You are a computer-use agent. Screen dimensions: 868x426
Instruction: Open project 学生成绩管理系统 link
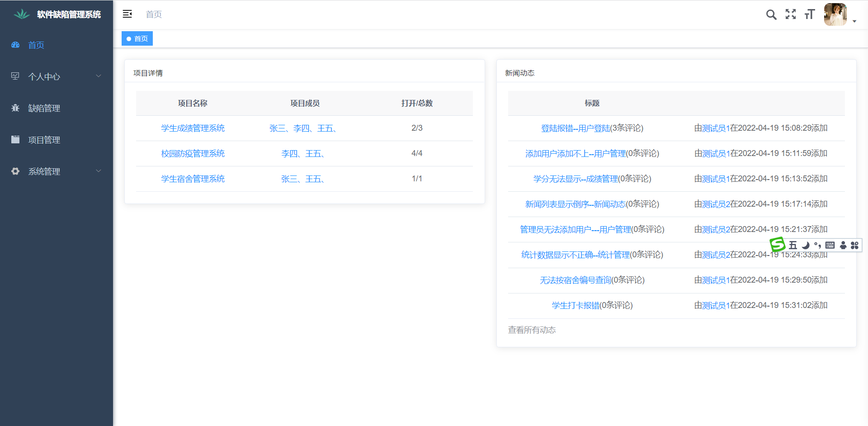tap(193, 128)
